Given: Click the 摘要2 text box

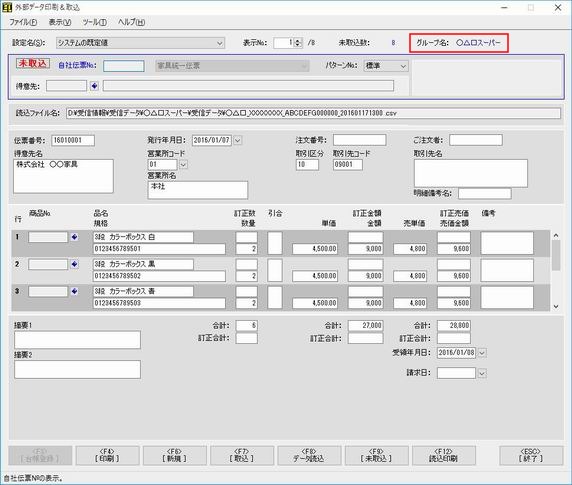Looking at the screenshot, I should click(x=77, y=369).
